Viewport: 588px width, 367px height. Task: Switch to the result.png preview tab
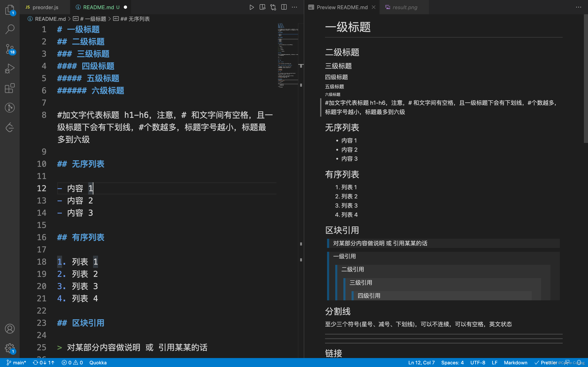404,7
